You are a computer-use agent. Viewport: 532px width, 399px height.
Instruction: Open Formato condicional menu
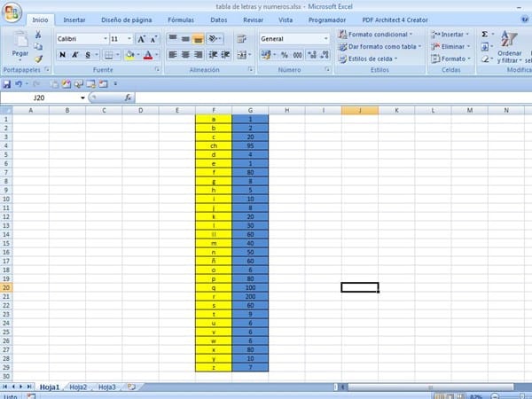(x=375, y=35)
